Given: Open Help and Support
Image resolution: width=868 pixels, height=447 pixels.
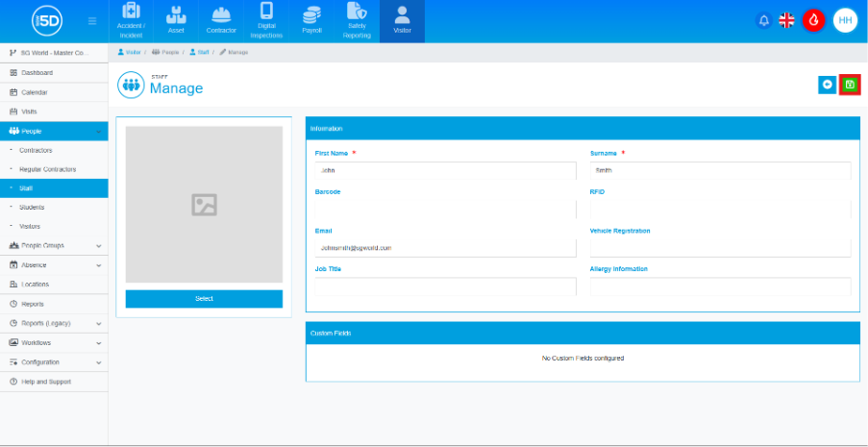Looking at the screenshot, I should 54,382.
